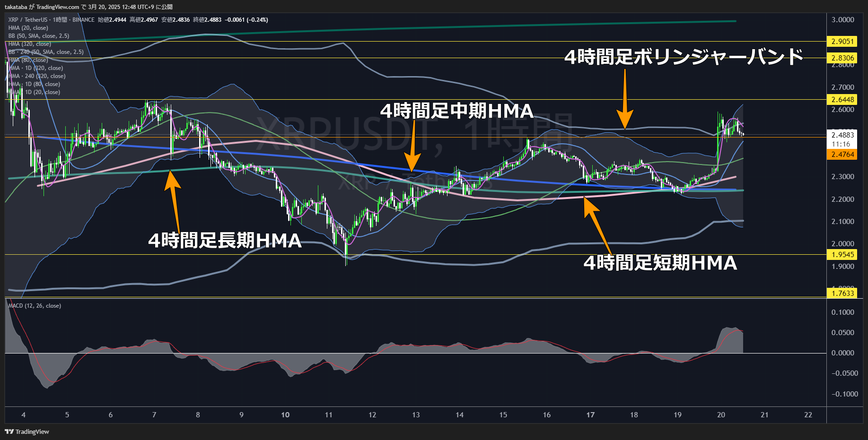Click the MACD (12, 26, close) pane legend
868x440 pixels.
click(35, 306)
